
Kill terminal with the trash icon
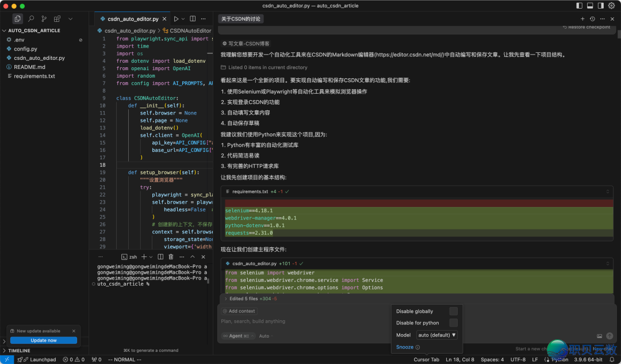click(171, 257)
